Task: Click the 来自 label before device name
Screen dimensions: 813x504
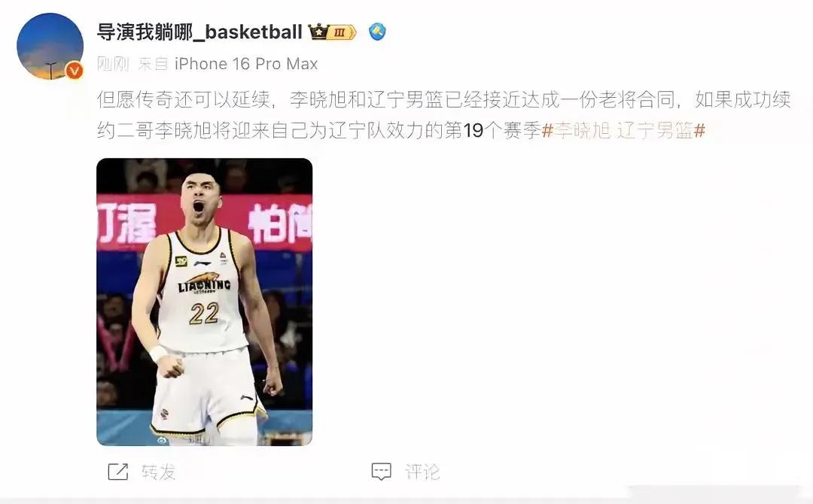Action: pos(153,64)
